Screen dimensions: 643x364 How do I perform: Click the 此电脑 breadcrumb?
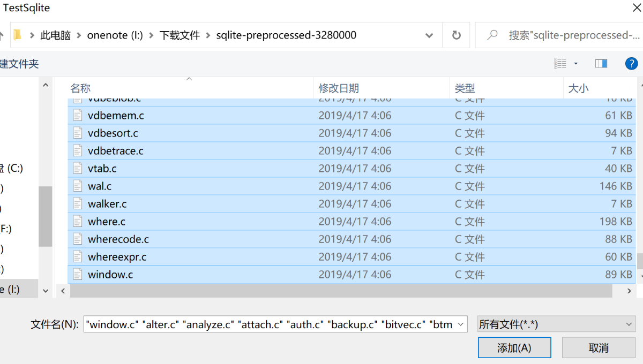56,35
